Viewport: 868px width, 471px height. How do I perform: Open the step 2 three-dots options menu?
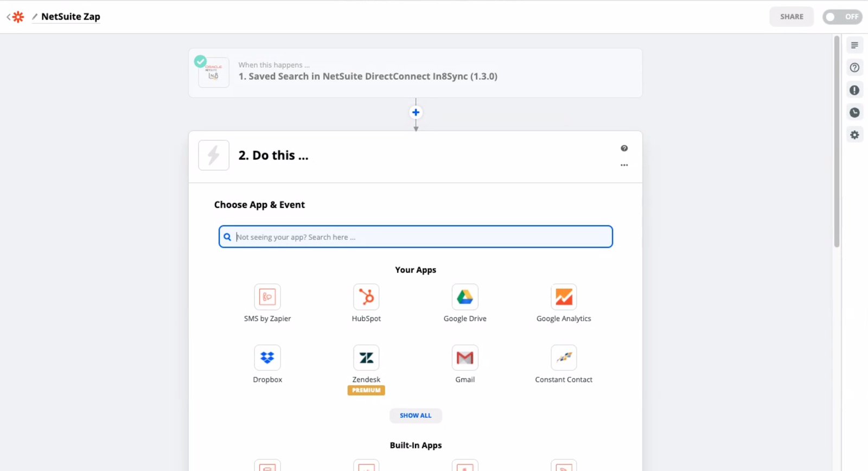point(624,165)
